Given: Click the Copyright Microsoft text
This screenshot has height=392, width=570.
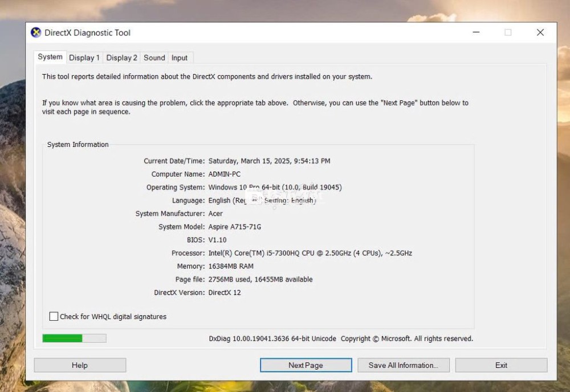Looking at the screenshot, I should 407,338.
